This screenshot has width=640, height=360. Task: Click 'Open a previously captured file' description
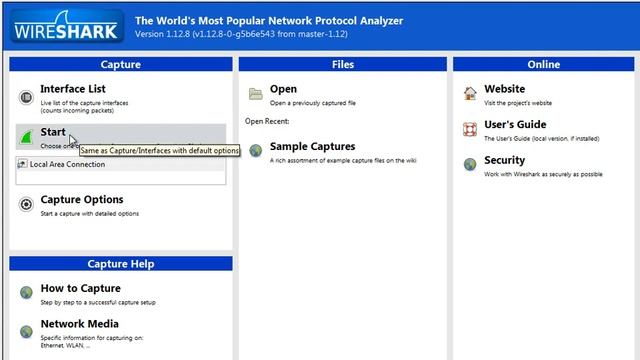coord(313,103)
